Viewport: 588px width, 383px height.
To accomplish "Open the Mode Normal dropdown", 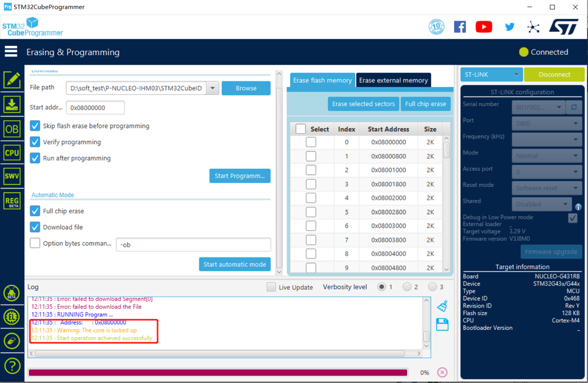I will point(546,156).
